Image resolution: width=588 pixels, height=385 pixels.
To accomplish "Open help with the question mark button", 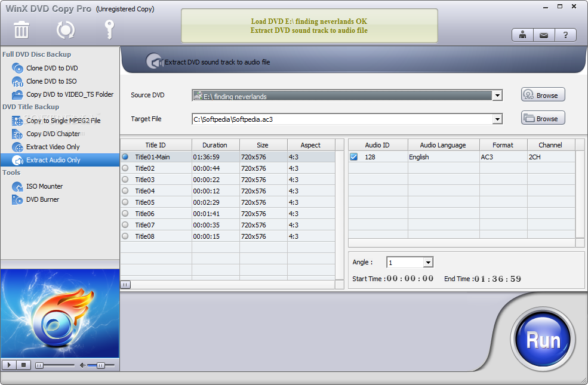I will (x=565, y=35).
